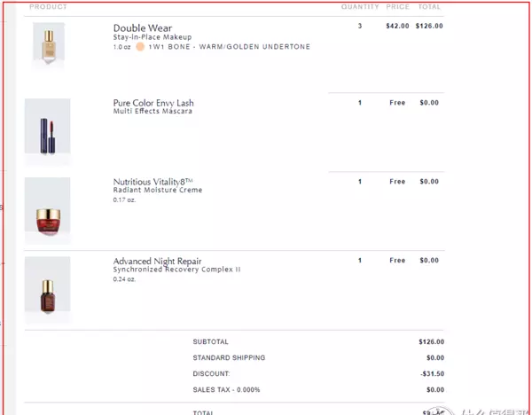
Task: Select the PRICE column header
Action: (x=397, y=7)
